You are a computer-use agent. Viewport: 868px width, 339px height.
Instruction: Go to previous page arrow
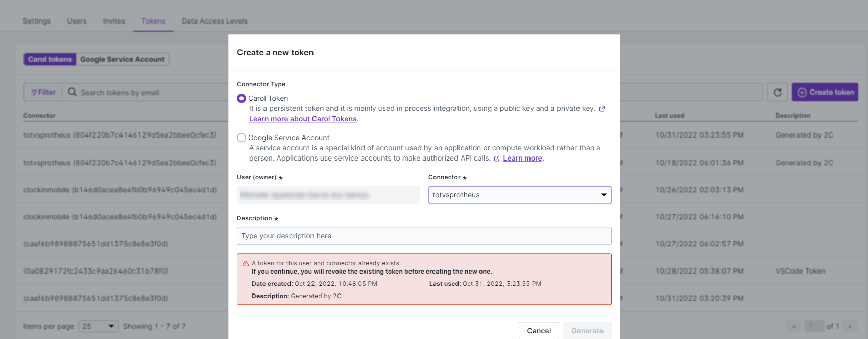[794, 326]
